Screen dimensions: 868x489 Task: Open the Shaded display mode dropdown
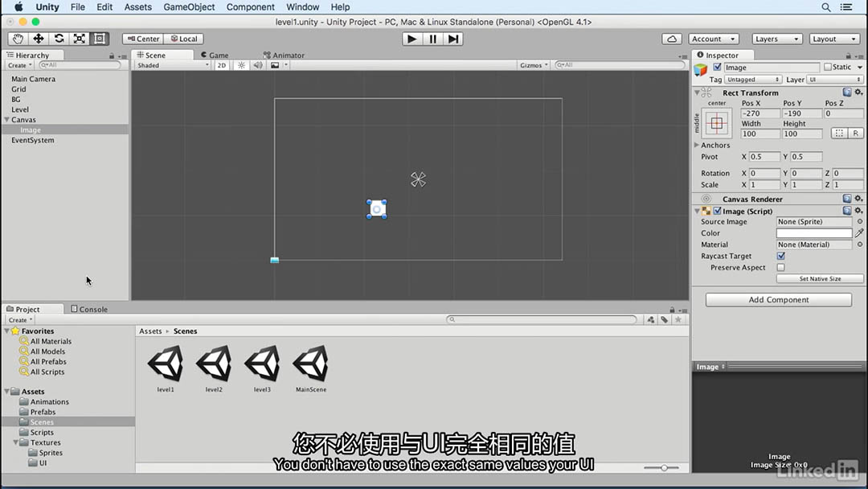(172, 65)
